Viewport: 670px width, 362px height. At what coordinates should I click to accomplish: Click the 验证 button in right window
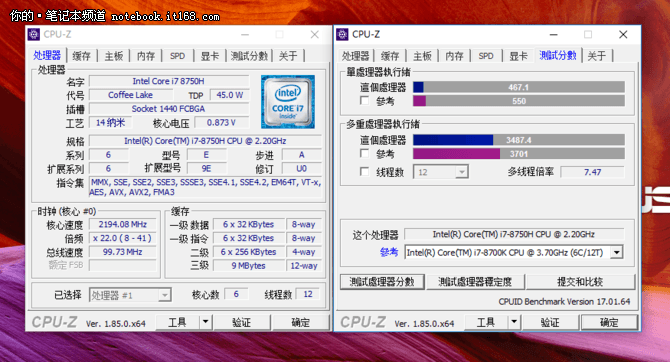pyautogui.click(x=550, y=322)
